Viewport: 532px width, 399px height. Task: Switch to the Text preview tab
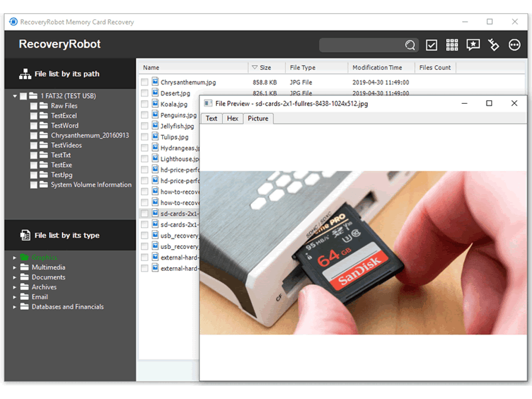pyautogui.click(x=211, y=118)
